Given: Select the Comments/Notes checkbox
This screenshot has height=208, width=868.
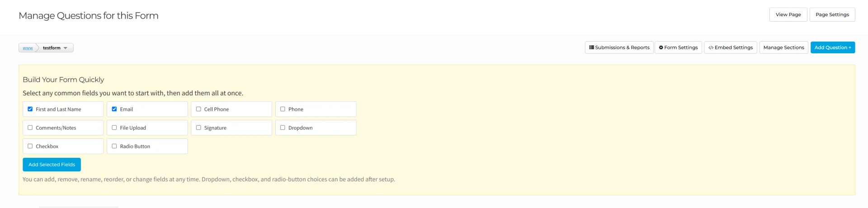Looking at the screenshot, I should [30, 128].
